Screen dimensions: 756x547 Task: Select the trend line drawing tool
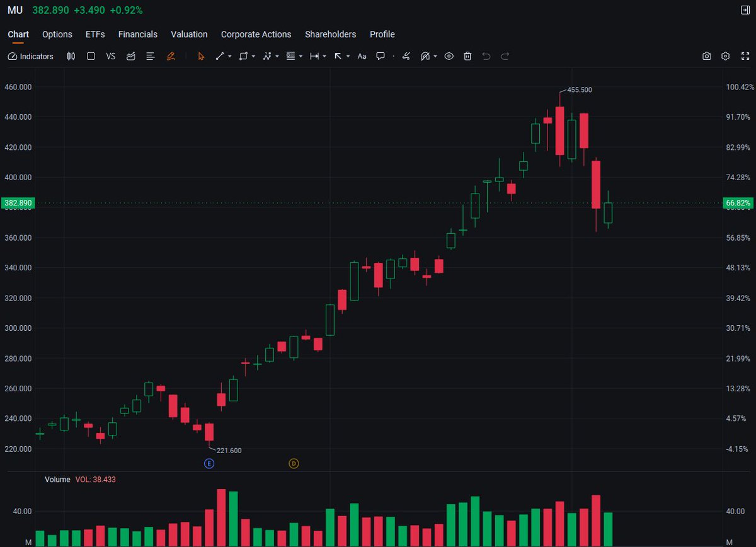point(220,56)
